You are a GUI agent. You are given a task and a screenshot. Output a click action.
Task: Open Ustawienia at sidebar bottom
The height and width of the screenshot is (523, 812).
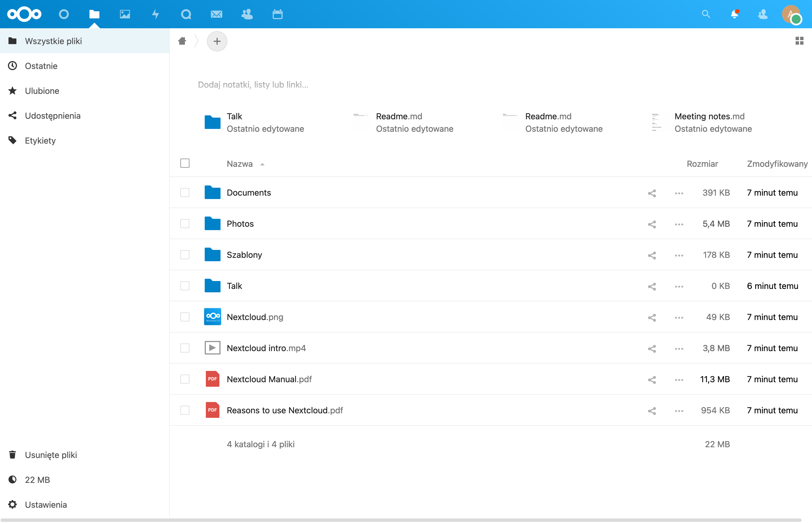[x=85, y=504]
